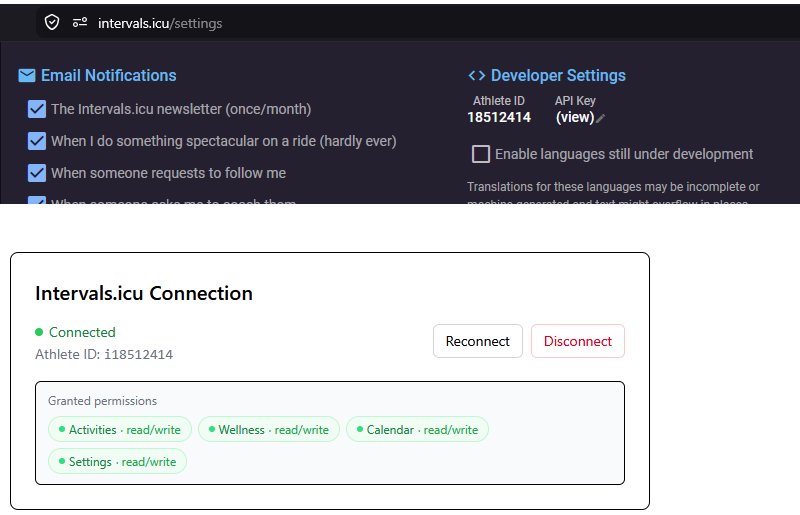Click the Email Notifications heading
This screenshot has height=515, width=800.
coord(109,76)
